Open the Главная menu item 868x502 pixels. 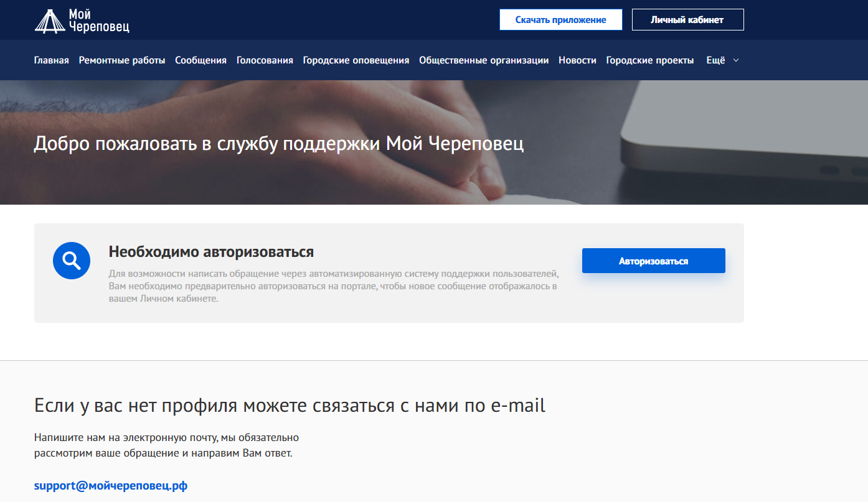pyautogui.click(x=52, y=60)
